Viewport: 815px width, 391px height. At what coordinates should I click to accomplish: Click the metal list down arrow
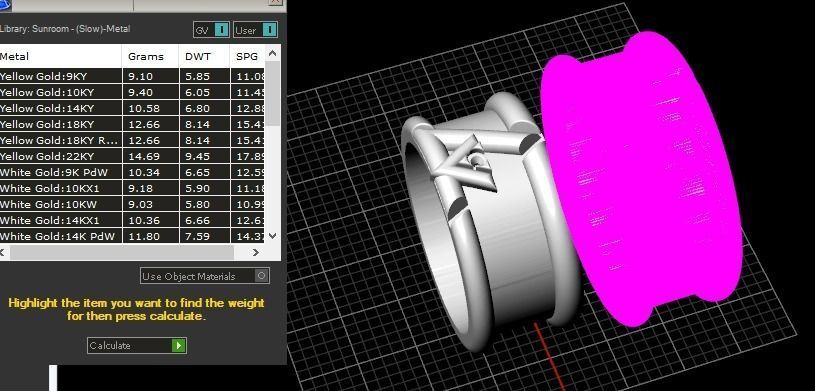pyautogui.click(x=273, y=236)
